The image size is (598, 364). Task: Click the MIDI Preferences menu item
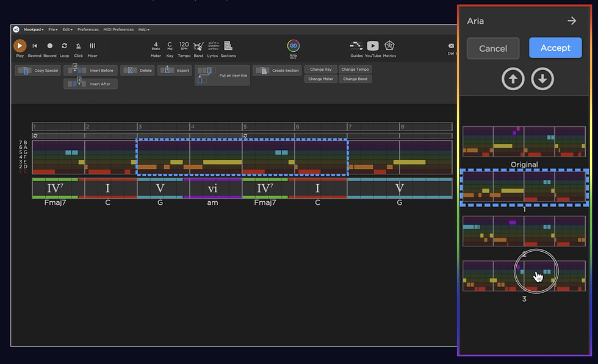click(x=118, y=29)
